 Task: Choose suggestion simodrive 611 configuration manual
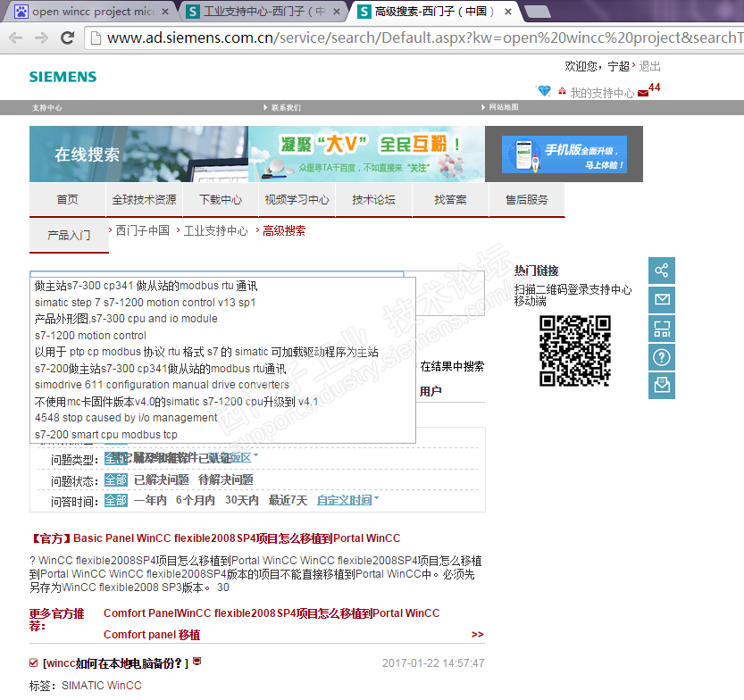222,385
